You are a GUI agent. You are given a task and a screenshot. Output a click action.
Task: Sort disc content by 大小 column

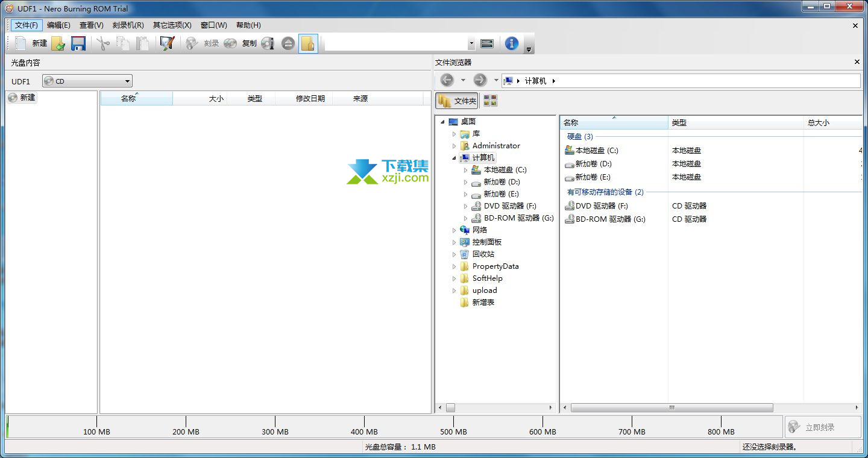tap(200, 98)
